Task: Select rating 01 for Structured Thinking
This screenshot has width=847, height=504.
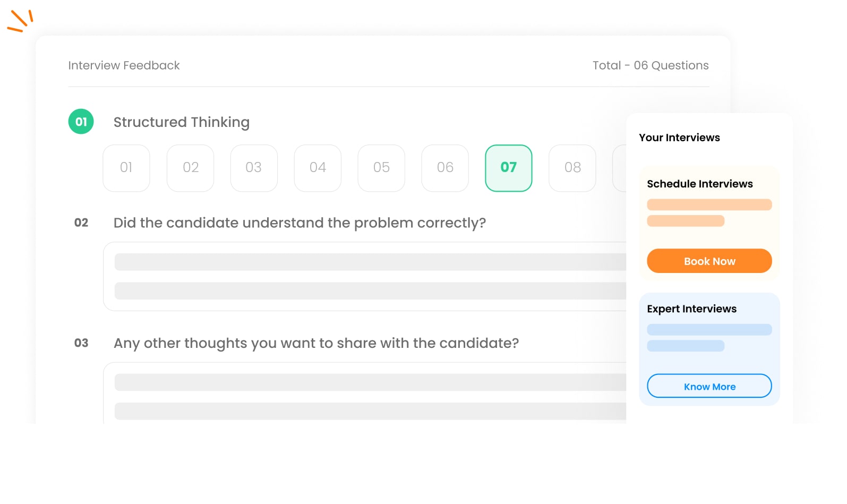Action: point(126,168)
